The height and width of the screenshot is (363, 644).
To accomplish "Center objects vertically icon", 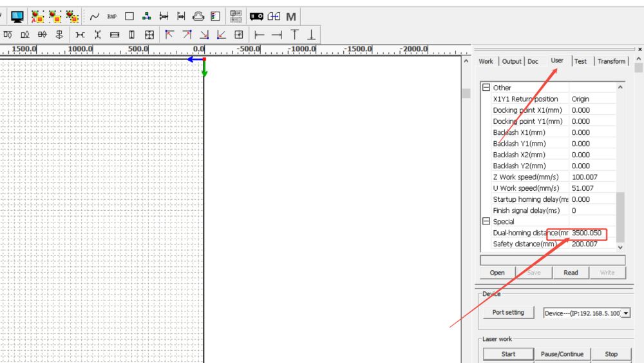I will (x=59, y=35).
